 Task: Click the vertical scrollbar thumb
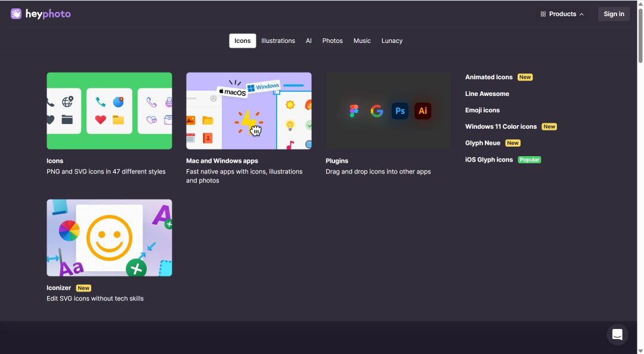tap(640, 35)
